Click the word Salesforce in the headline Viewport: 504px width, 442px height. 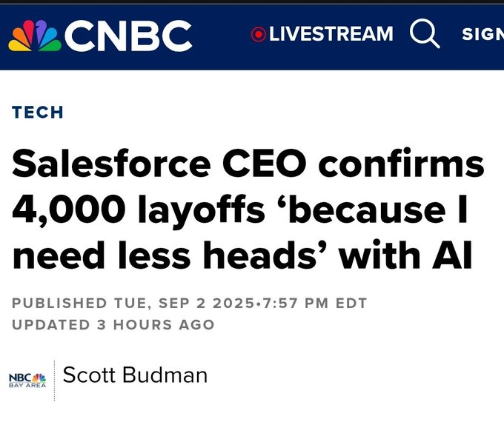111,163
